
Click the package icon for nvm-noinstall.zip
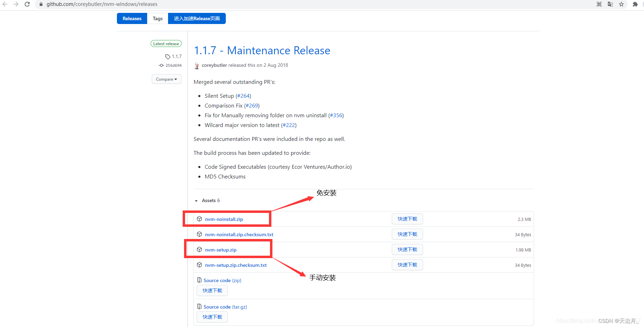(x=199, y=219)
